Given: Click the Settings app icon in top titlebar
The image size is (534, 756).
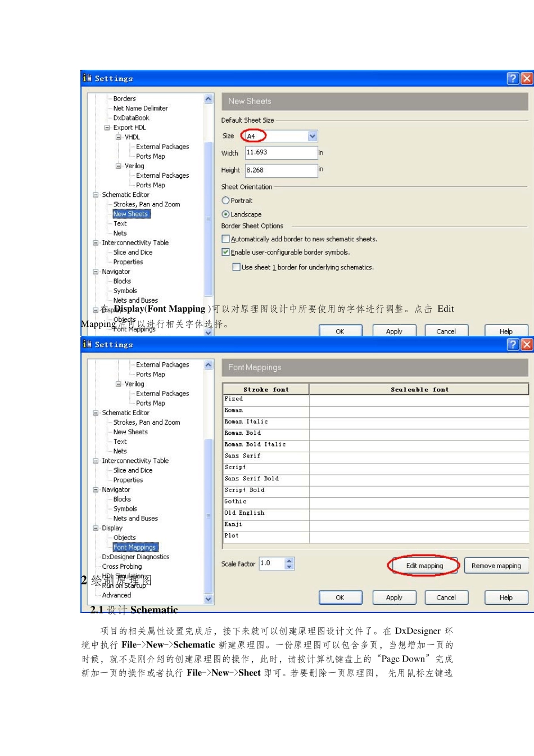Looking at the screenshot, I should click(x=87, y=78).
